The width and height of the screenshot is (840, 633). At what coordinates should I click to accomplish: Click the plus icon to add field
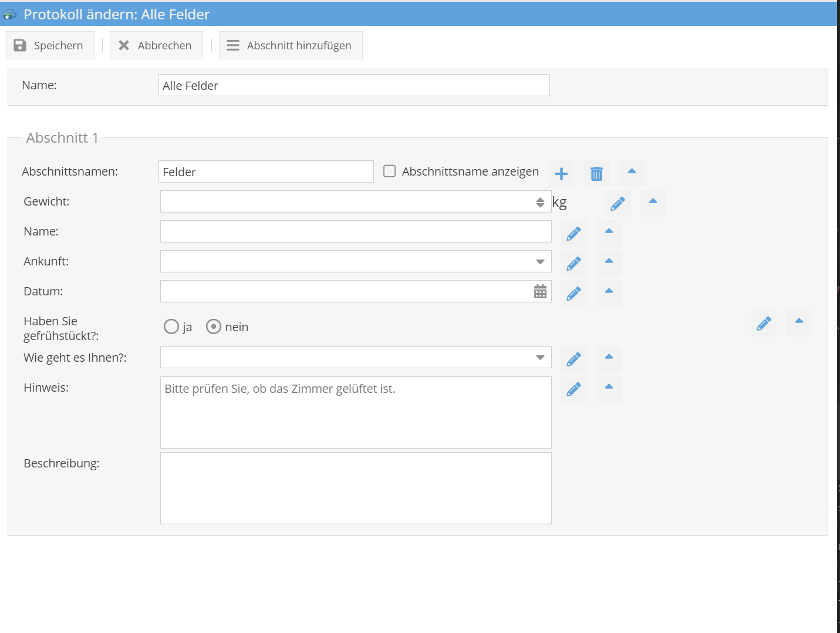[561, 174]
